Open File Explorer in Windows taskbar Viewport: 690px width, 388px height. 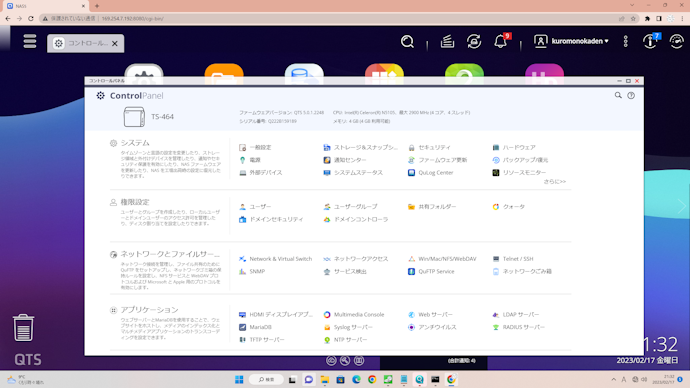coord(325,380)
